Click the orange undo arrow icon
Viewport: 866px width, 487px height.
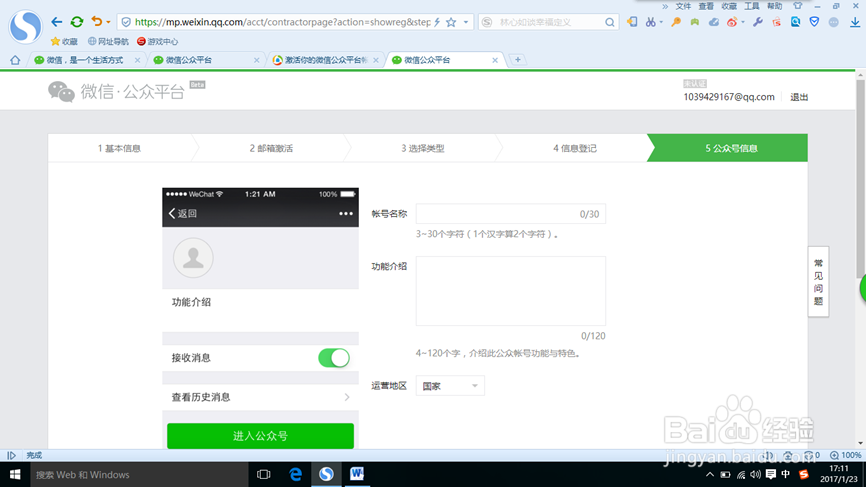[x=97, y=22]
